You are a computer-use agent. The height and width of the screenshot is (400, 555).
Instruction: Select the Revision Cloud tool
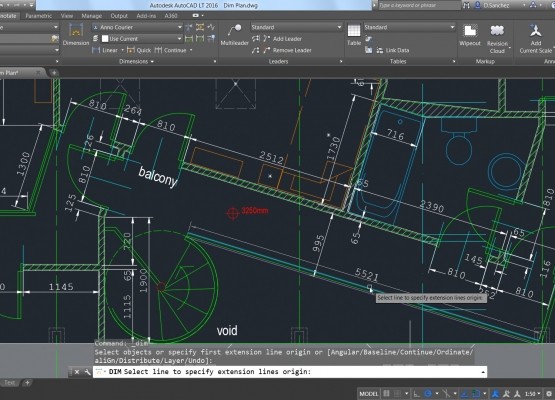click(x=497, y=39)
